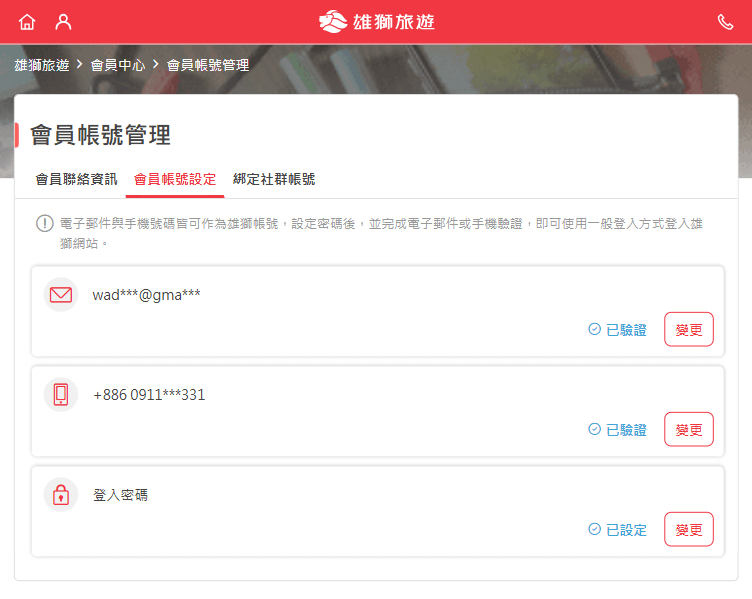Click the home icon in header
The image size is (752, 599).
point(27,22)
